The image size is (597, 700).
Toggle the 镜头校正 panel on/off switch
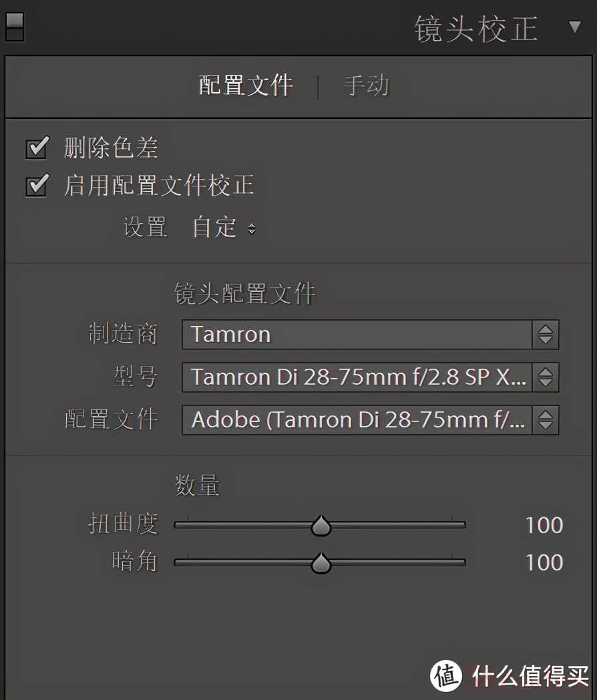(14, 27)
